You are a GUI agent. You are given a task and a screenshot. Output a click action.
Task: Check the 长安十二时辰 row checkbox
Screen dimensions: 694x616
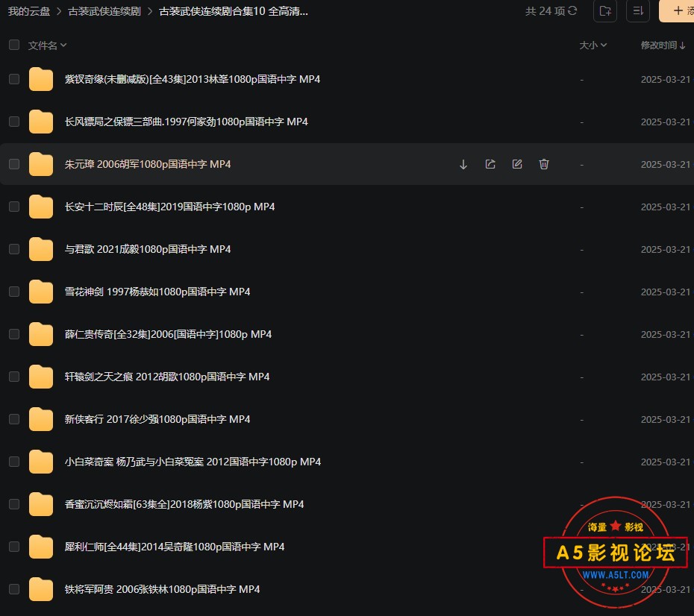tap(14, 207)
